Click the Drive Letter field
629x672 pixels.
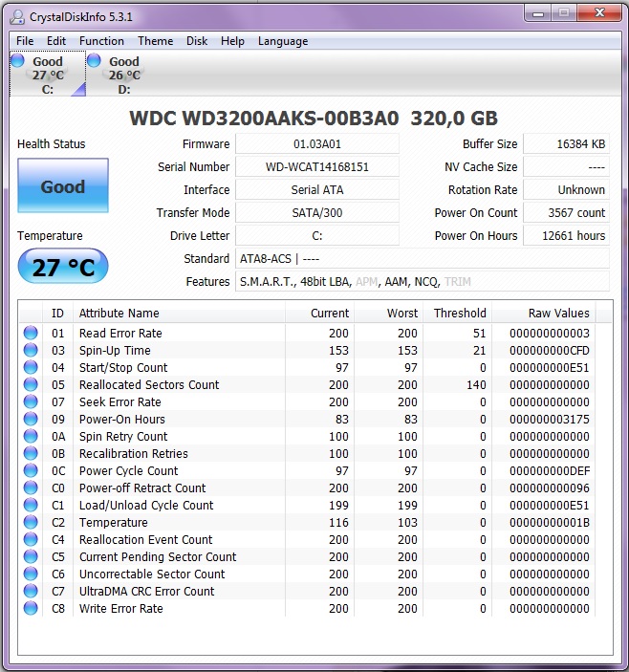pos(317,236)
